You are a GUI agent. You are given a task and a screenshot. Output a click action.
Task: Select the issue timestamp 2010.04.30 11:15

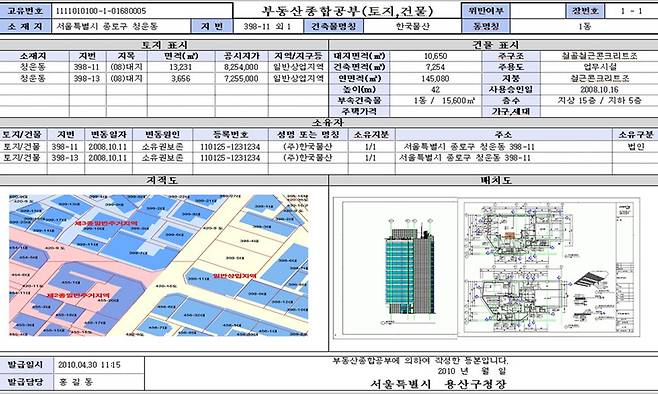89,365
